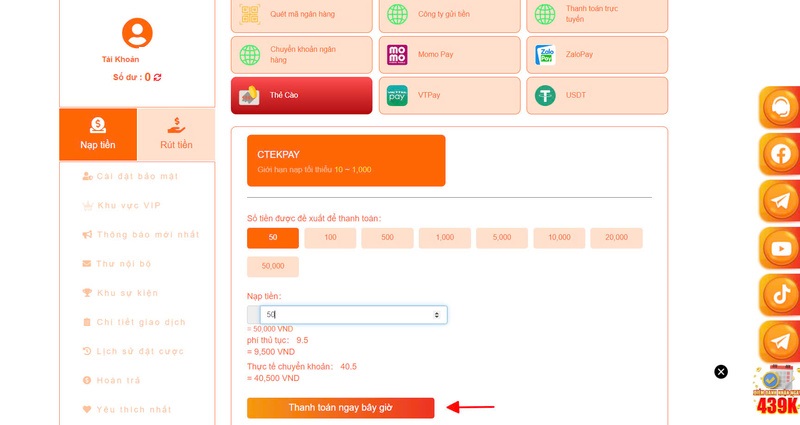800x425 pixels.
Task: Pick the 500 suggested amount
Action: (x=387, y=238)
